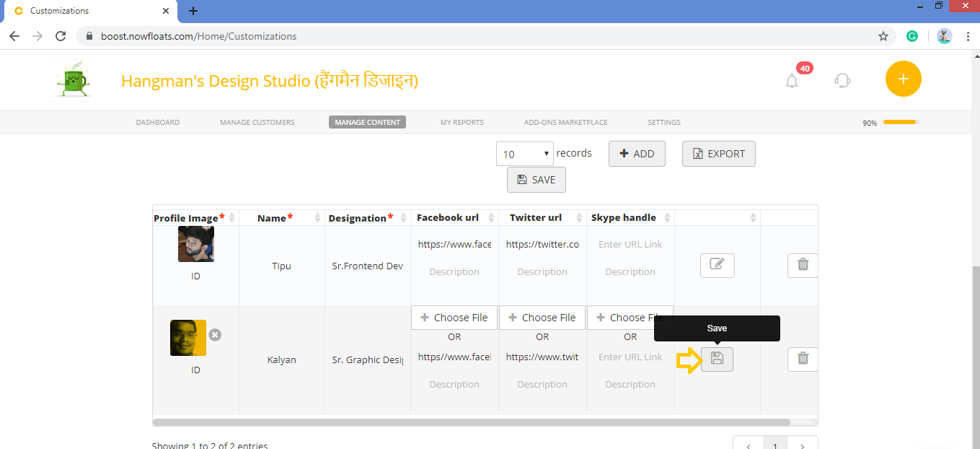Reload the page
This screenshot has width=980, height=449.
(61, 36)
